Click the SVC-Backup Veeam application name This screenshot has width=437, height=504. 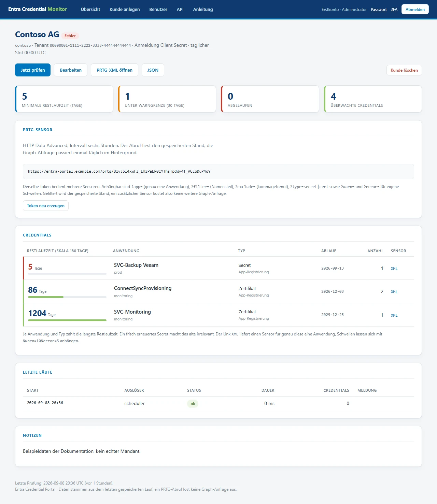[x=136, y=265]
